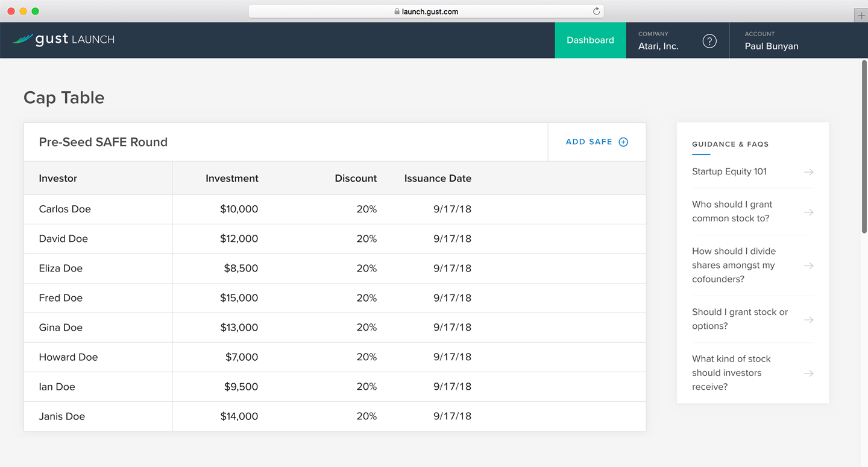
Task: Click the plus icon beside Add SAFE
Action: click(623, 142)
